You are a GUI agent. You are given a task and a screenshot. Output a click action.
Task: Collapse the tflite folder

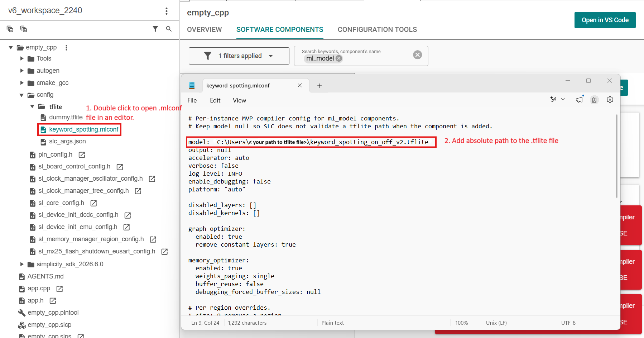[32, 106]
